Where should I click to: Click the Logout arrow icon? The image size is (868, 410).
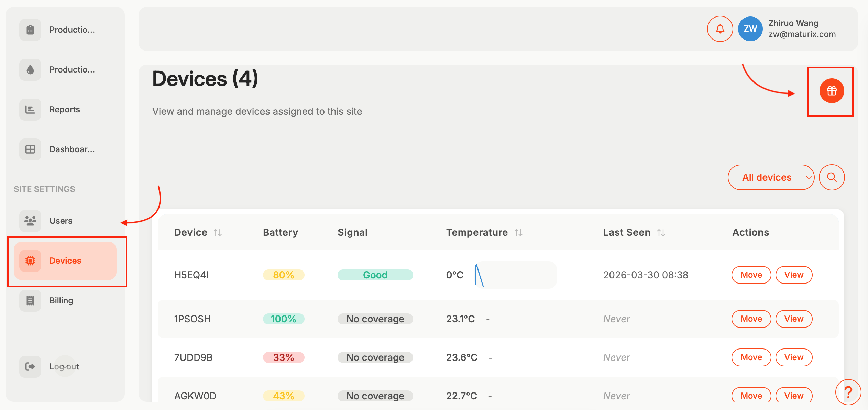[30, 367]
